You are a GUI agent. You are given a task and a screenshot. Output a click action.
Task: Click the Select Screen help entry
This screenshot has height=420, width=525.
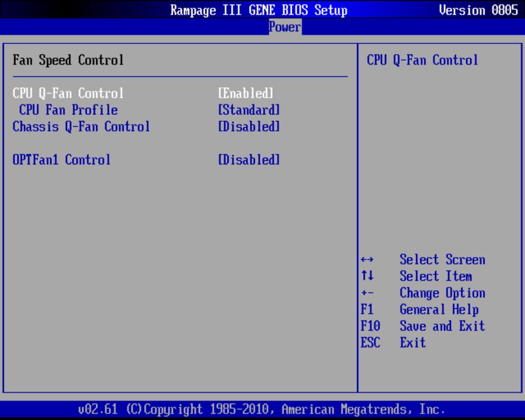[442, 260]
